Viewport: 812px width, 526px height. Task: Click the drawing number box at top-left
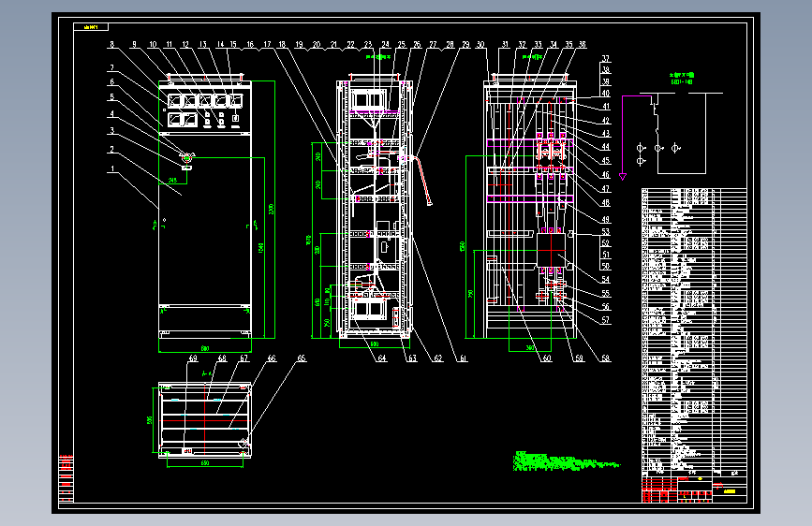(91, 27)
